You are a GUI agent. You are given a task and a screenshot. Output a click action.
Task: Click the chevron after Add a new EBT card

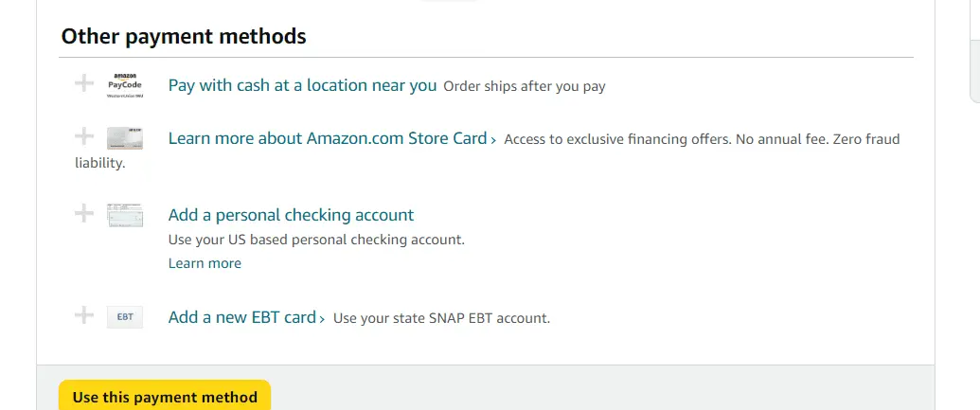pyautogui.click(x=323, y=319)
